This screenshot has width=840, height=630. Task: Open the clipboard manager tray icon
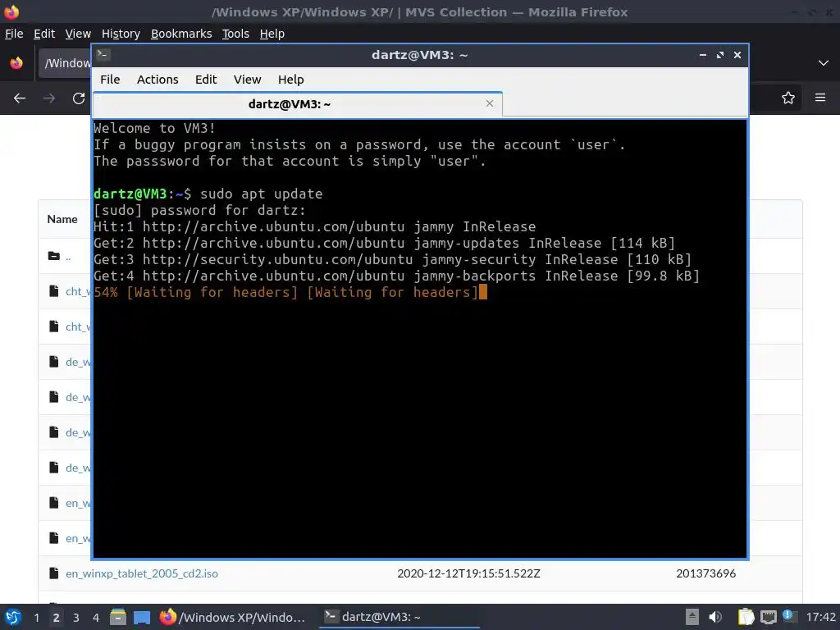click(746, 617)
